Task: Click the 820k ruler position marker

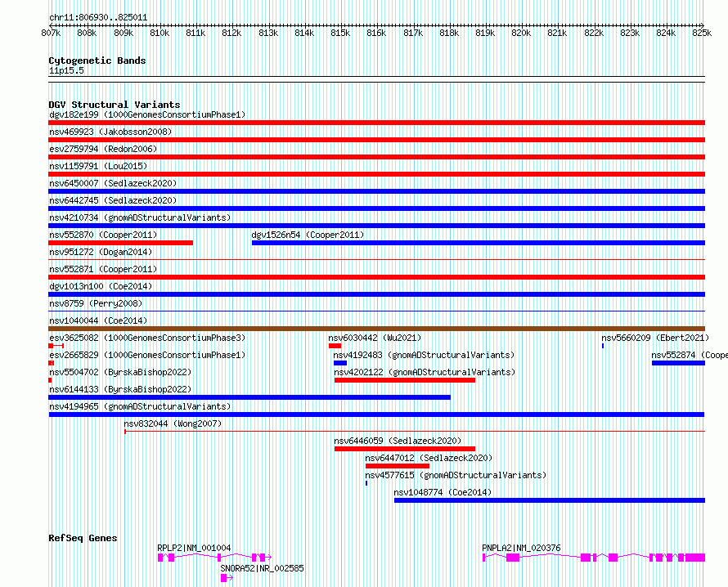Action: 521,33
